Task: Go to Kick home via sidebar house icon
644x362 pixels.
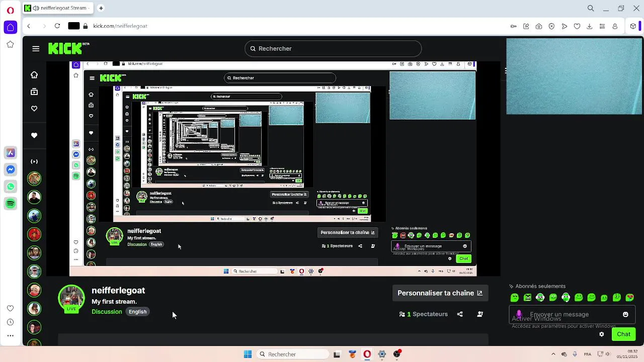Action: click(34, 75)
